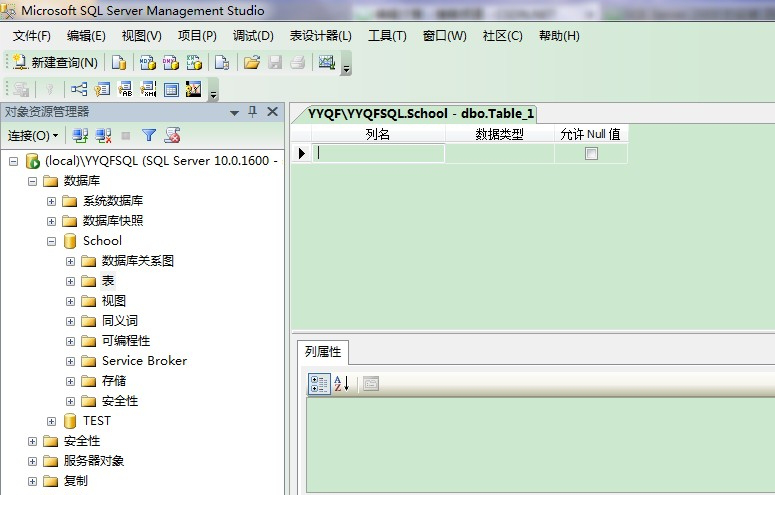Click the Manage Check Constraints icon
Image resolution: width=775 pixels, height=514 pixels.
171,89
